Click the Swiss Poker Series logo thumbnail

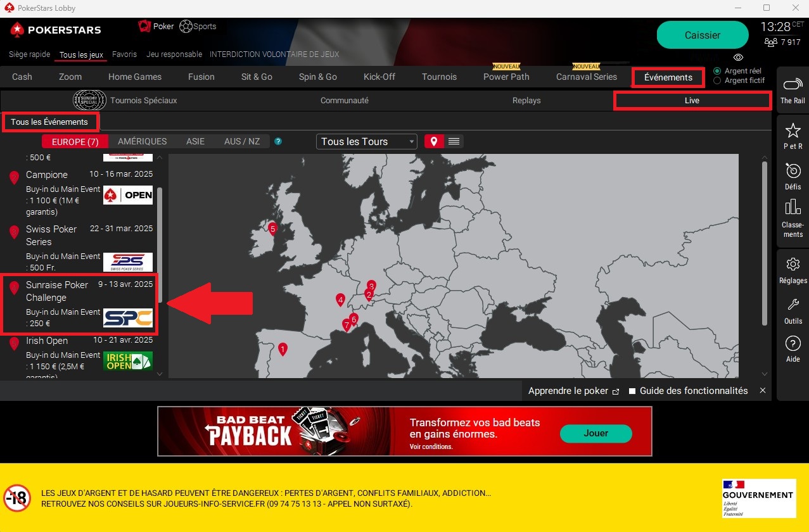(x=128, y=262)
